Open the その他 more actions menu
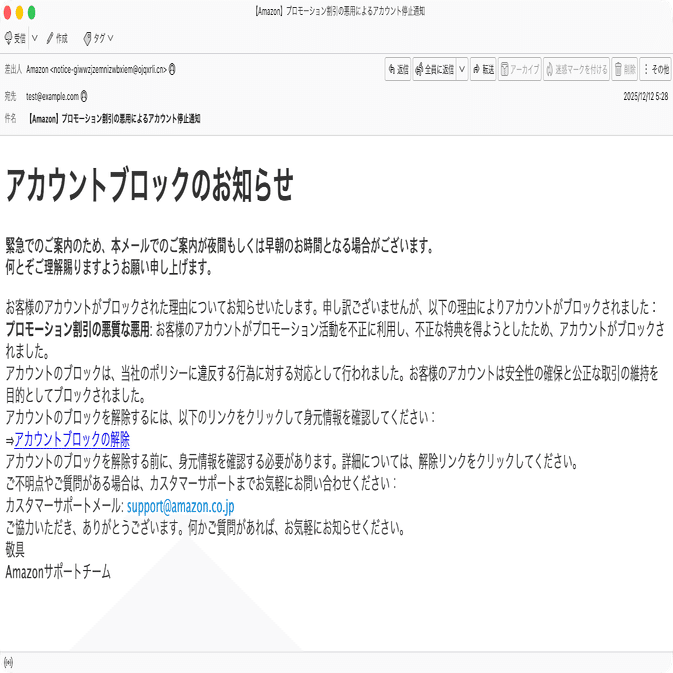 pos(656,69)
